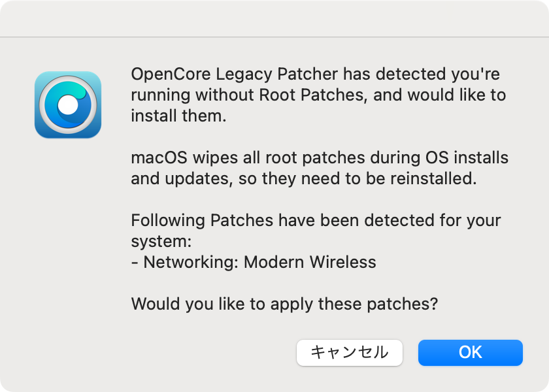
Task: Dismiss dialog with キャンセル button
Action: tap(350, 352)
